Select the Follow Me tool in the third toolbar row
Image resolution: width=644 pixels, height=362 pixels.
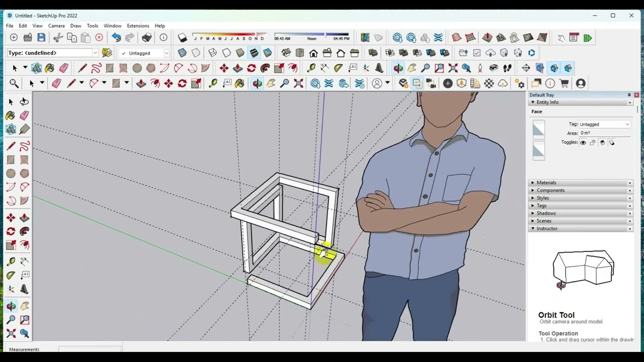(265, 68)
